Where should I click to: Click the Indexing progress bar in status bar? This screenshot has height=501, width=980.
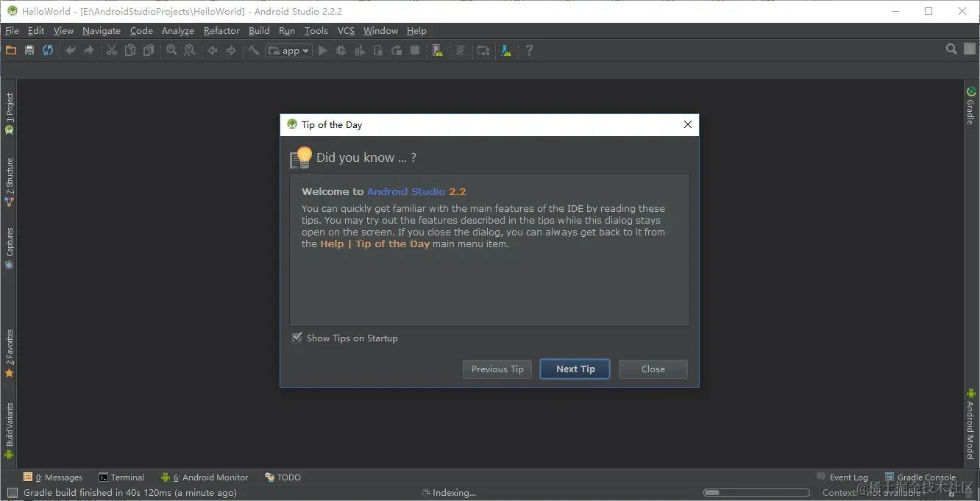click(x=756, y=493)
